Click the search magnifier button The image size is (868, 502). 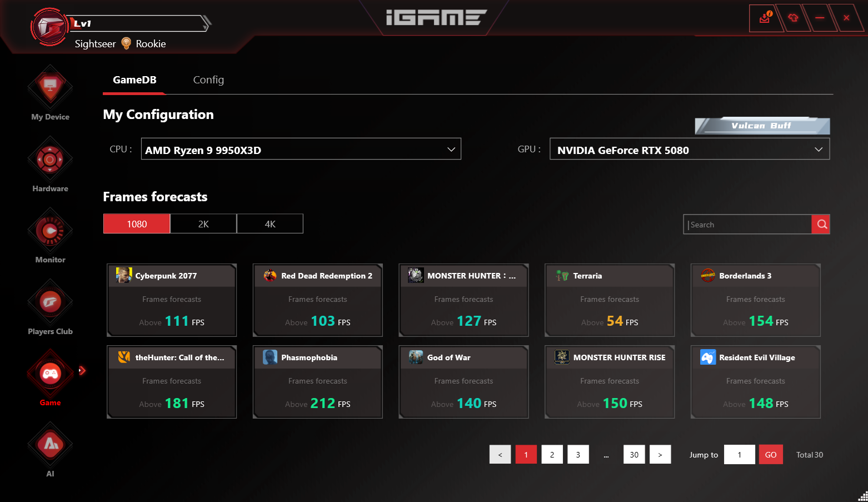[x=821, y=225]
